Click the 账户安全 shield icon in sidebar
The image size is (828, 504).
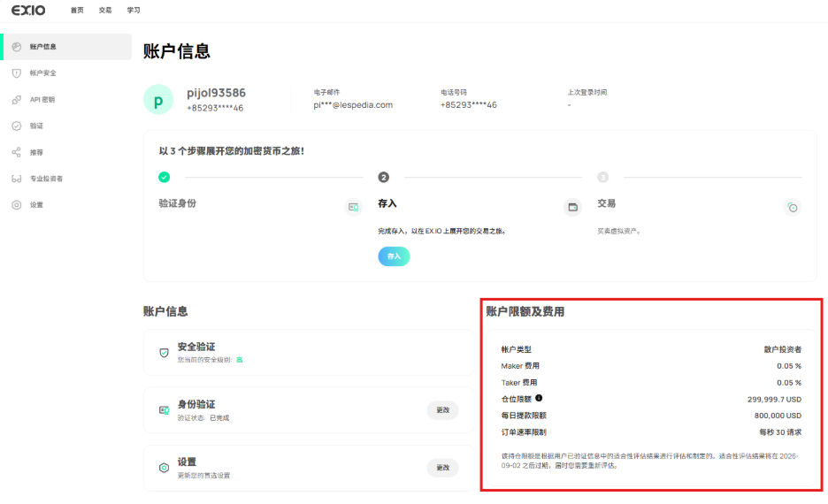[x=16, y=73]
